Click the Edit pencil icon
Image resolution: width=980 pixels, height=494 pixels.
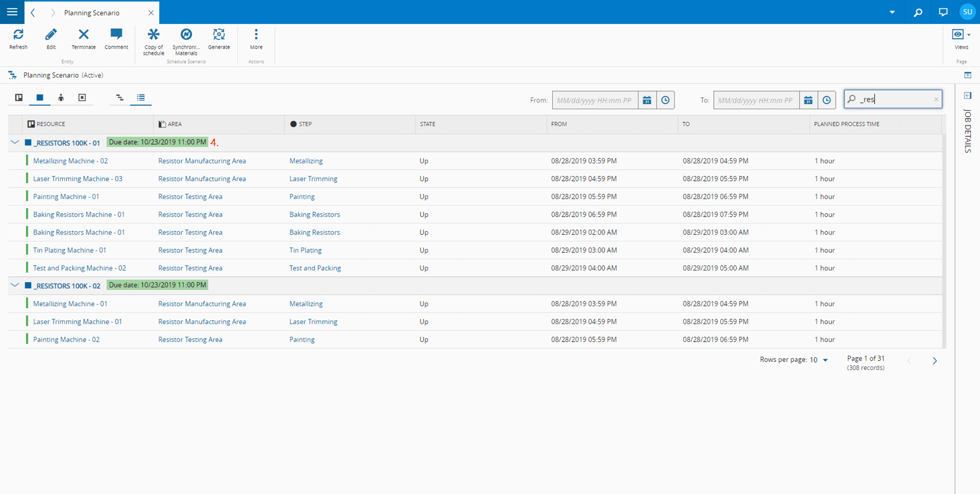coord(51,35)
